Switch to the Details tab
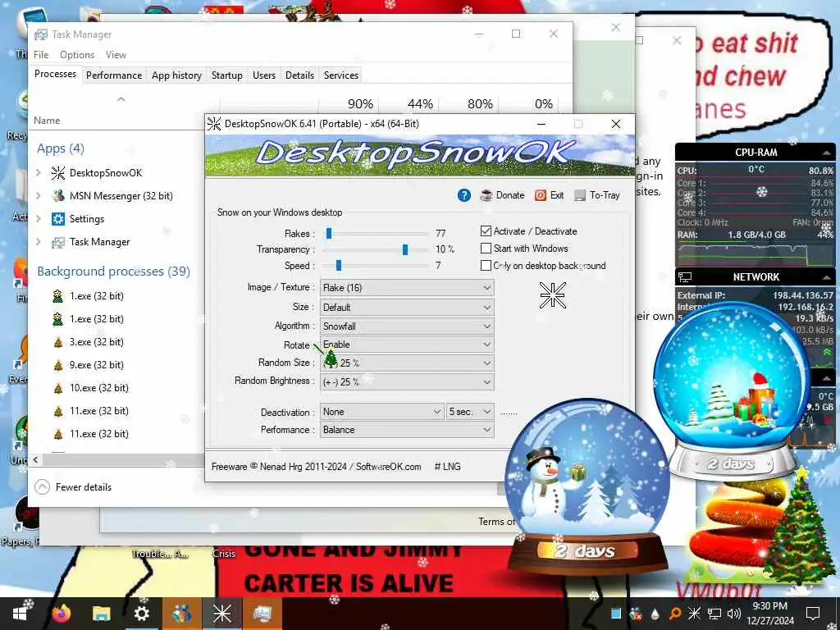Viewport: 840px width, 630px height. 299,75
